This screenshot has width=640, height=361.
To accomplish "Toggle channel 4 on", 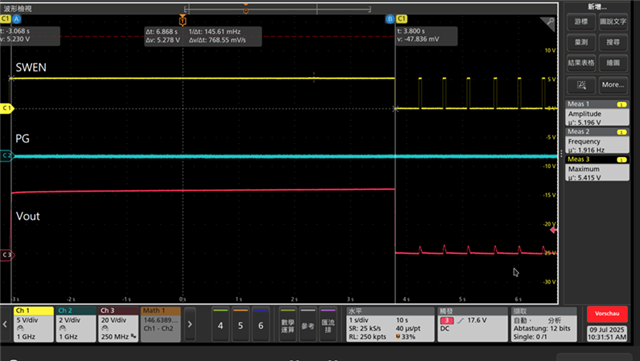I will [220, 324].
